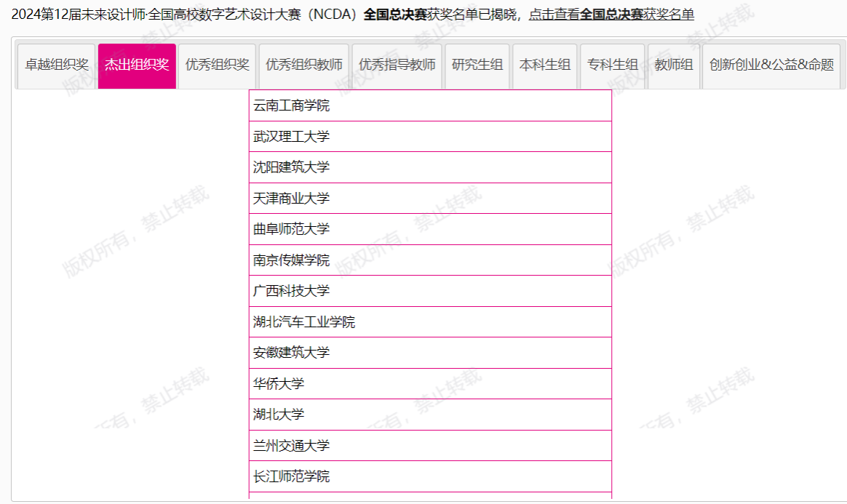Viewport: 847px width, 504px height.
Task: Show the 研究生组 tab
Action: (x=477, y=65)
